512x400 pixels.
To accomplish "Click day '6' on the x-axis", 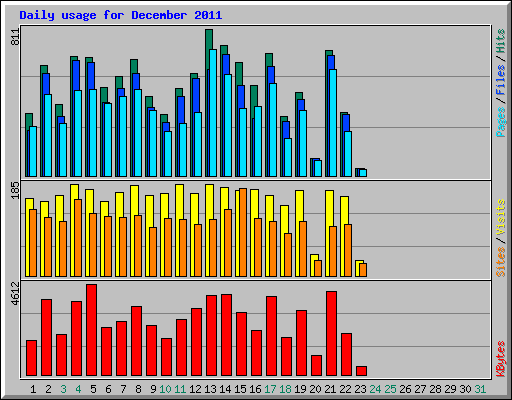I will click(108, 389).
